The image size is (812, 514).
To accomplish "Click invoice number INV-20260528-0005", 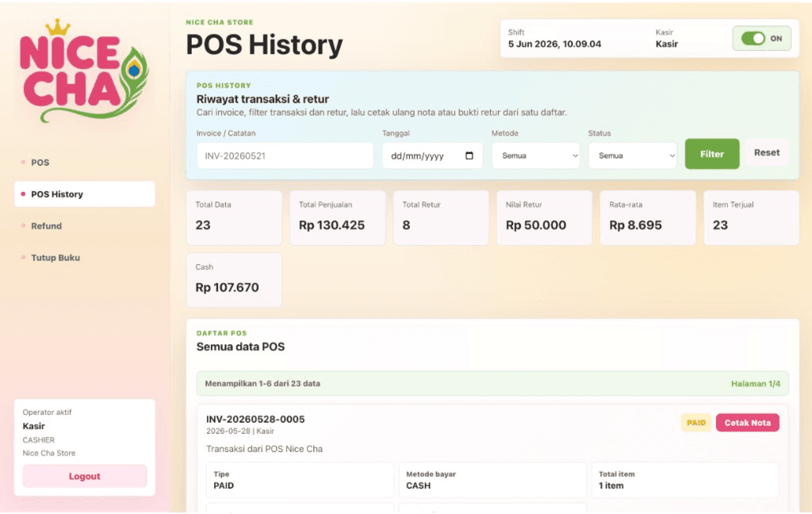I will tap(255, 419).
